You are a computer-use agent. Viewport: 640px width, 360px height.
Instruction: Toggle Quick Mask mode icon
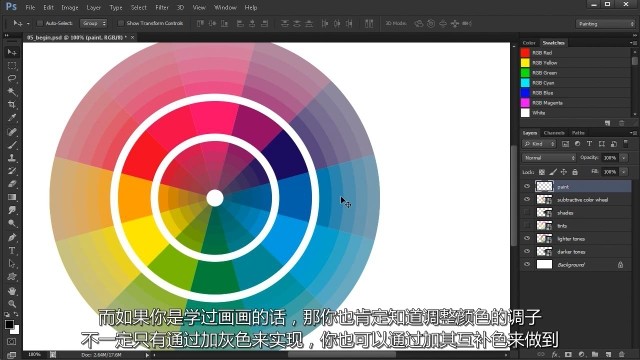11,342
